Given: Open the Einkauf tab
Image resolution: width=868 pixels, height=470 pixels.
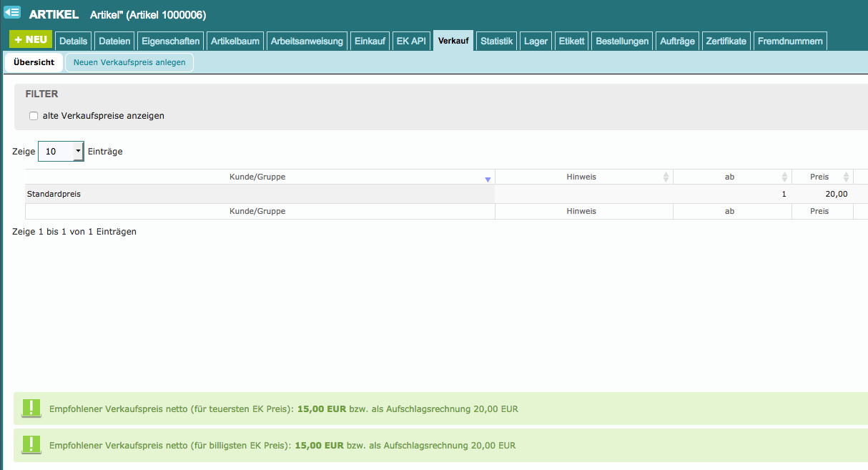Looking at the screenshot, I should coord(370,41).
